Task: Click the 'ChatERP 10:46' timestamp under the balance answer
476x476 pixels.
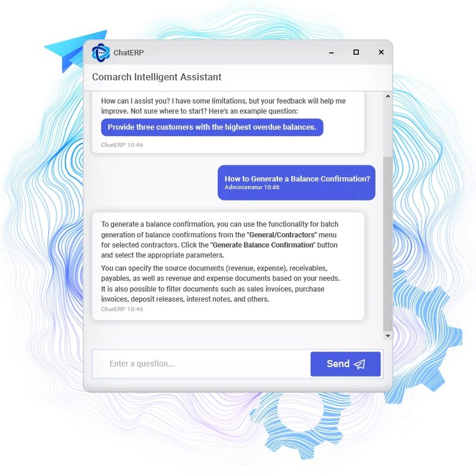Action: point(122,309)
